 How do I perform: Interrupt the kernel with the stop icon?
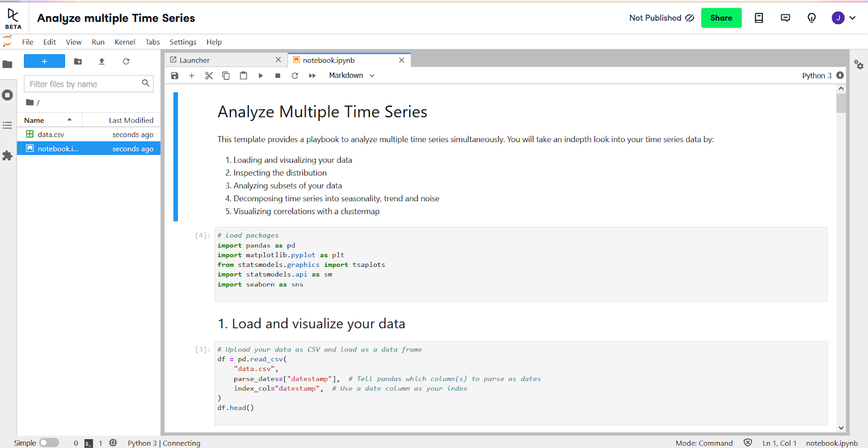[x=278, y=76]
